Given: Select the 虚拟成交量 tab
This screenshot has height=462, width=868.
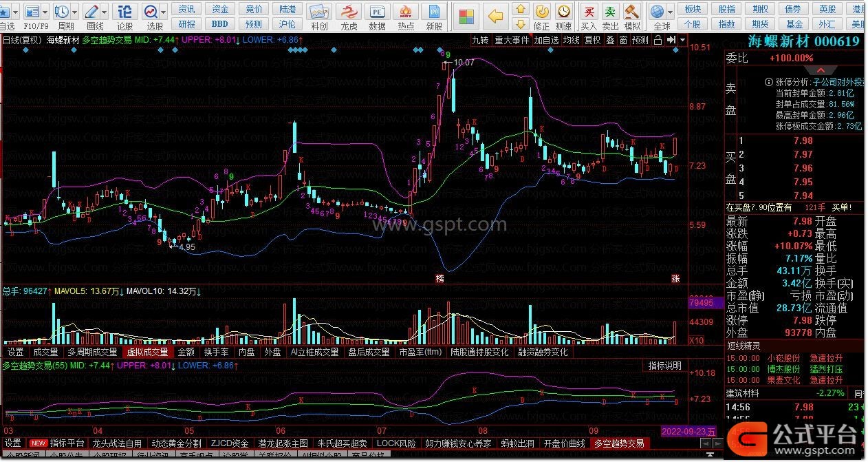Looking at the screenshot, I should point(147,352).
